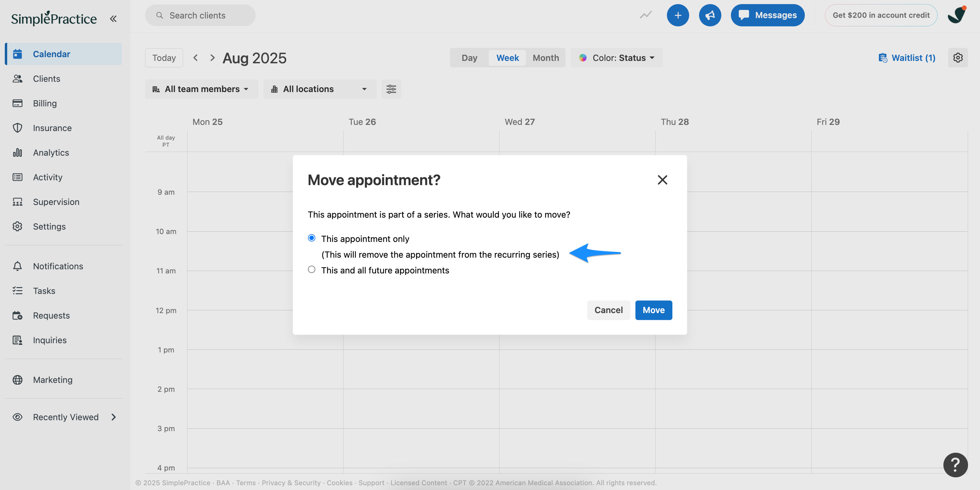
Task: Click the SimplePractice logo
Action: tap(54, 18)
